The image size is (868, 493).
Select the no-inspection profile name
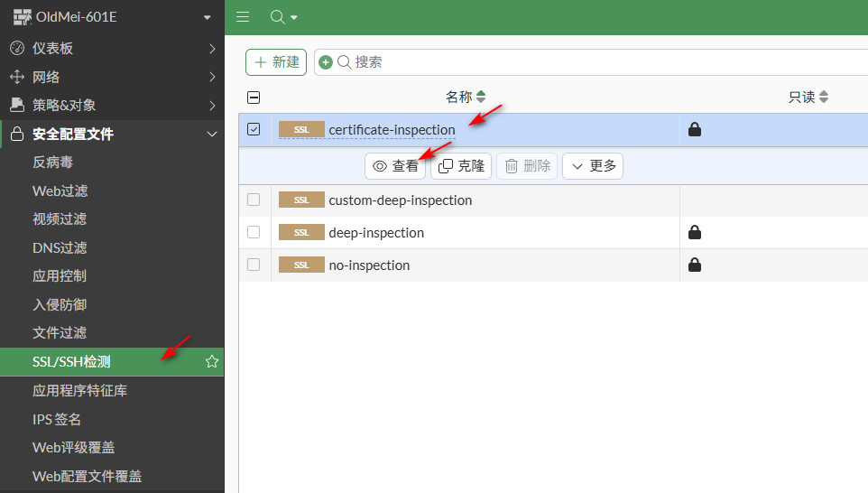[x=369, y=265]
